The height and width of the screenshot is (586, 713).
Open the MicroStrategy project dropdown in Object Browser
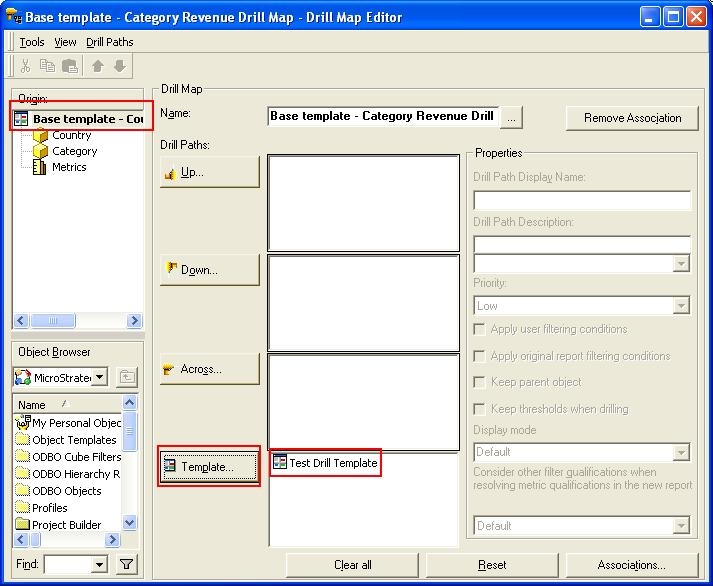pos(61,377)
